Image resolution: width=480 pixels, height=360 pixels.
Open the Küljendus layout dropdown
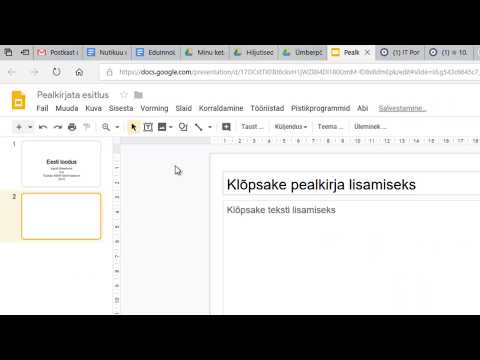pos(291,127)
